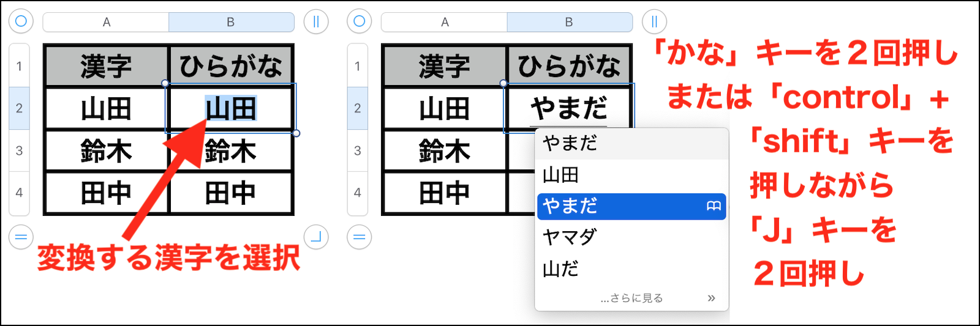Viewport: 980px width, 326px height.
Task: Select row 4 header in right table
Action: click(x=358, y=193)
